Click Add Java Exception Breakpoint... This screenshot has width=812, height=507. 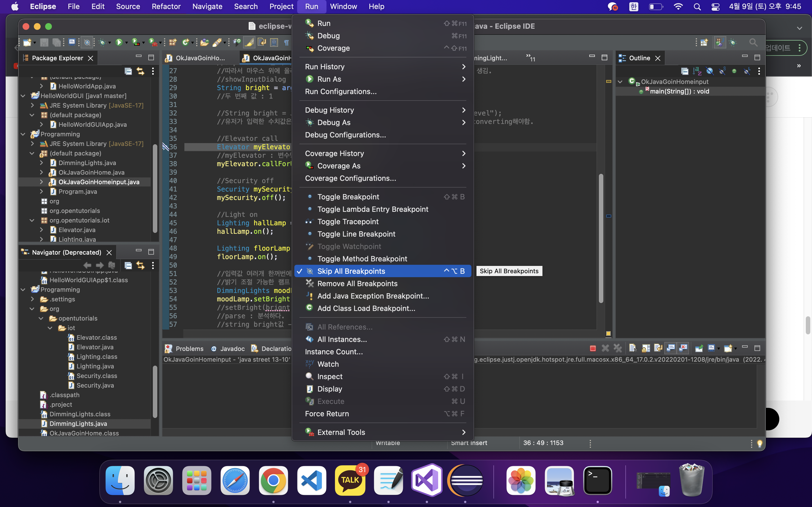(373, 296)
